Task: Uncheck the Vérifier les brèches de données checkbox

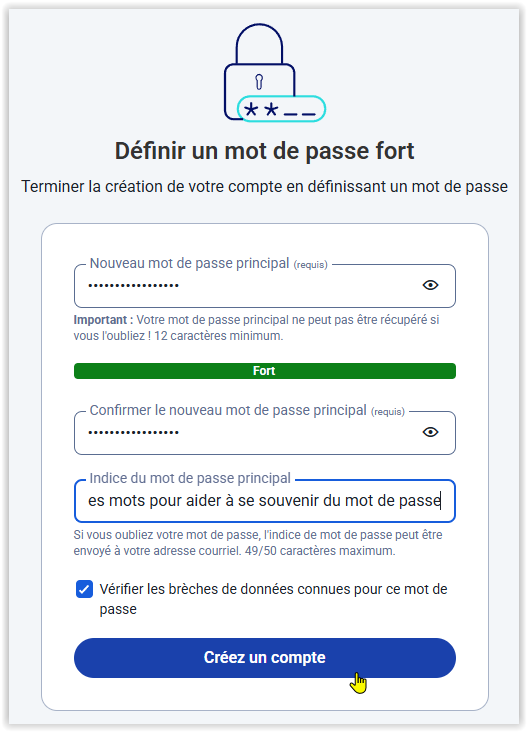Action: [84, 589]
